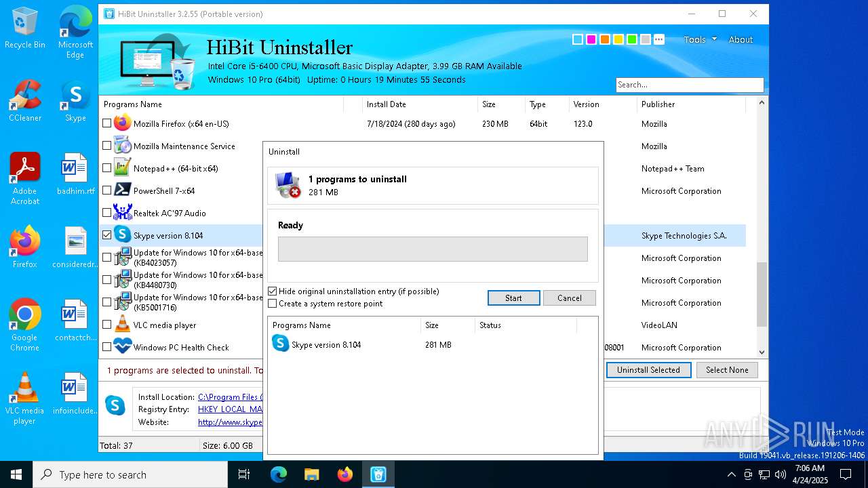Tick the KB4023057 update checkbox

click(106, 258)
